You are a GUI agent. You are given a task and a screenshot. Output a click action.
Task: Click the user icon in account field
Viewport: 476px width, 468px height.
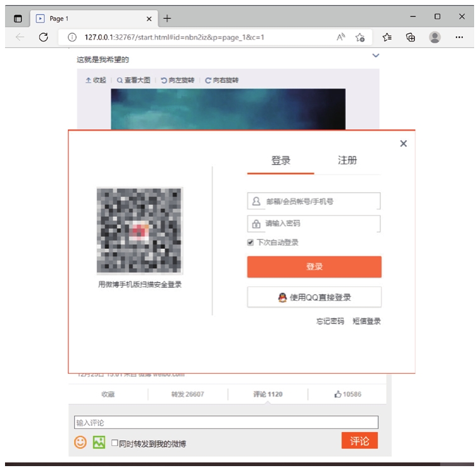256,201
